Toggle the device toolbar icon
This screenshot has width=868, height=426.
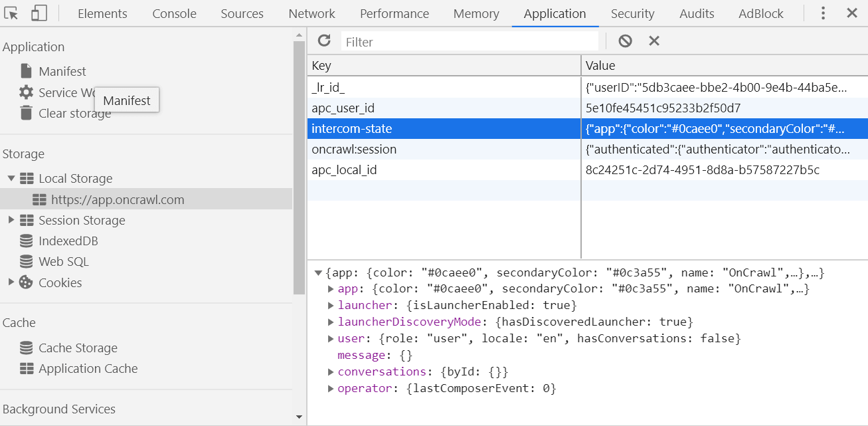click(x=39, y=13)
